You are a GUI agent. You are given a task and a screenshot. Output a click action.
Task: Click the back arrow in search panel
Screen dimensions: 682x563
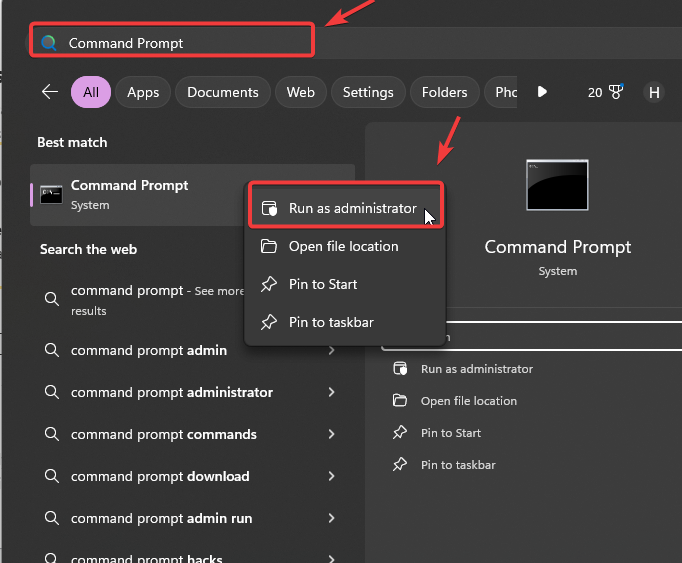(x=50, y=92)
